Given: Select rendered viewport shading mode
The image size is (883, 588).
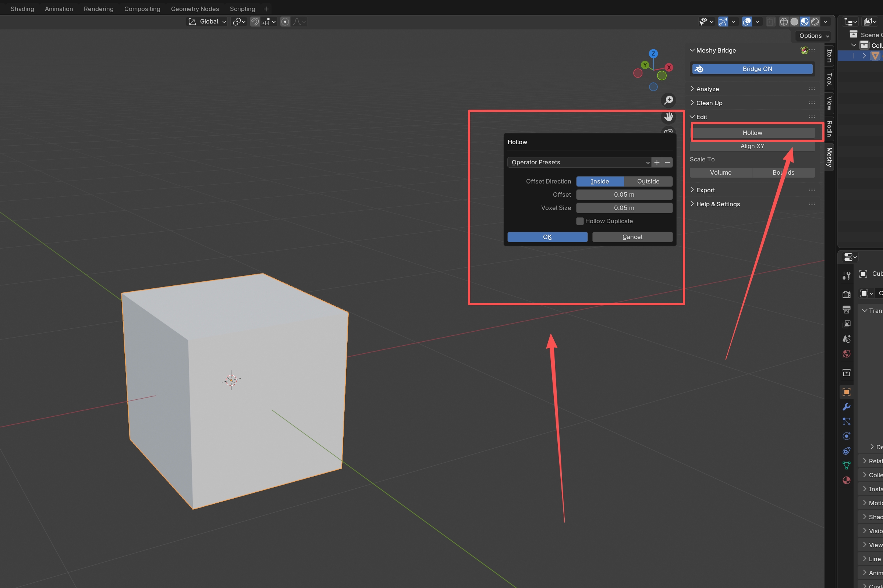Looking at the screenshot, I should point(815,22).
